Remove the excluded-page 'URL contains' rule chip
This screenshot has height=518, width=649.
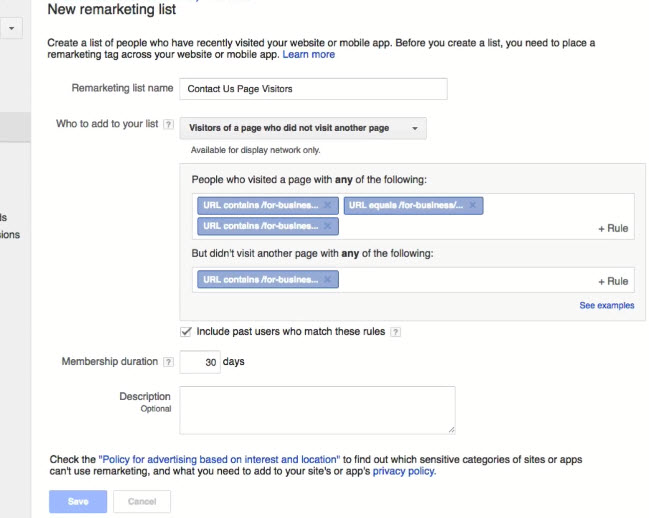[327, 280]
